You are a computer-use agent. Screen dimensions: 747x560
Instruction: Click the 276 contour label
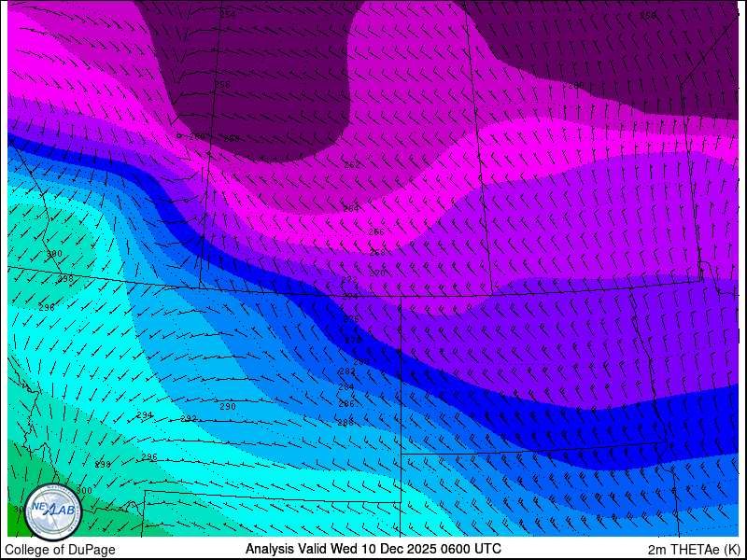click(x=351, y=318)
